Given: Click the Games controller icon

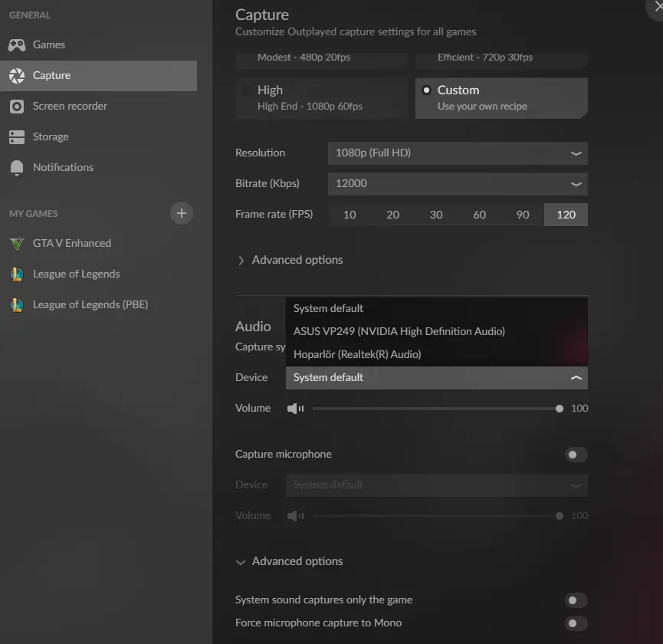Looking at the screenshot, I should coord(17,44).
